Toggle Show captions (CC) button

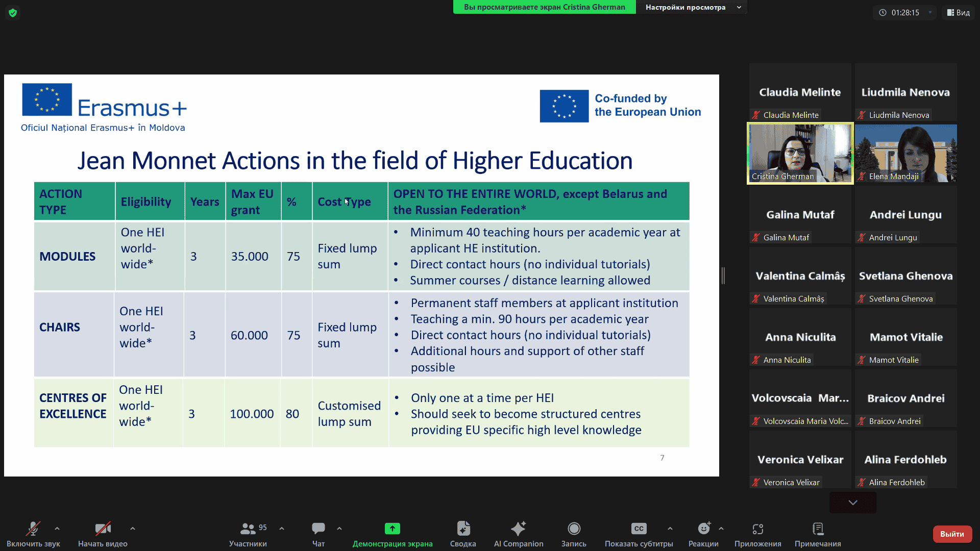click(x=639, y=529)
